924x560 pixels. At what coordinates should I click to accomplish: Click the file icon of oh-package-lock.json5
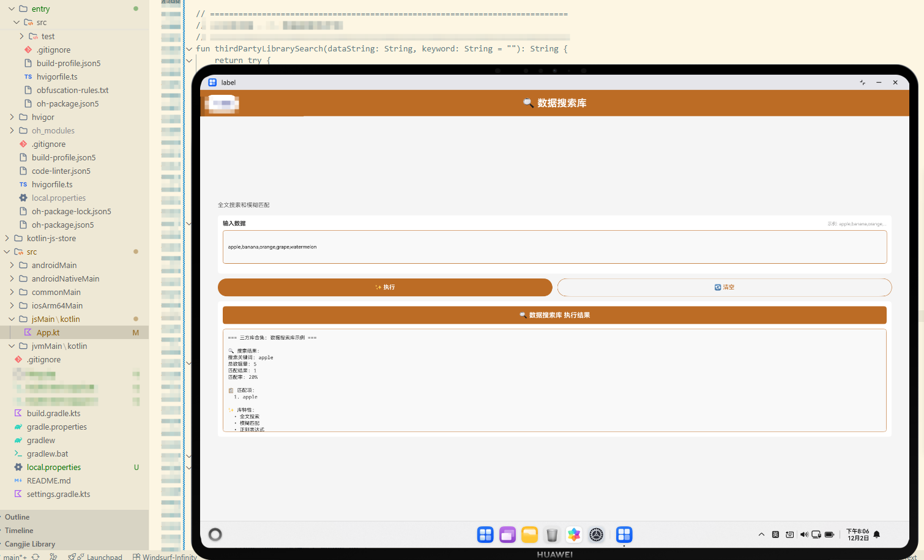pyautogui.click(x=23, y=211)
